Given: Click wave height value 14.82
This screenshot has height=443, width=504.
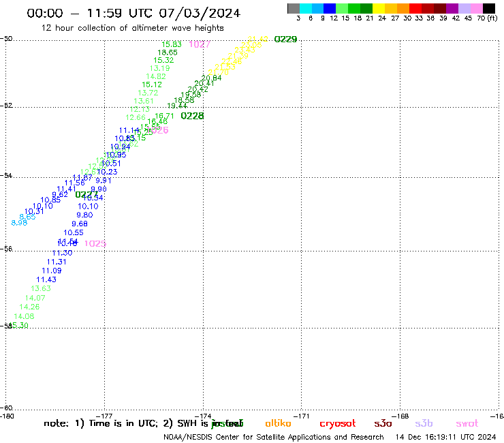Looking at the screenshot, I should [x=155, y=76].
